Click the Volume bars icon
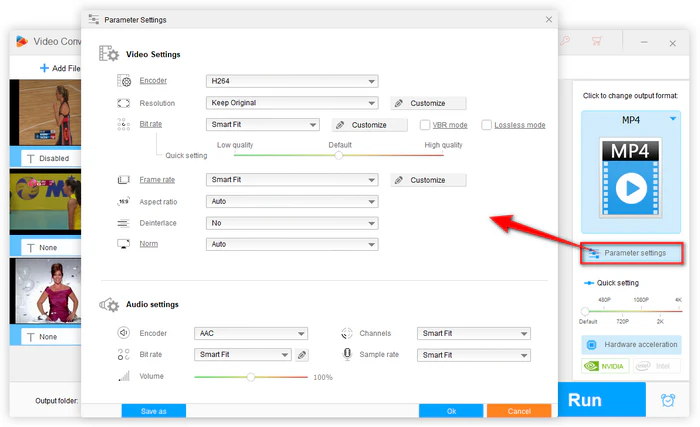This screenshot has height=427, width=700. (x=124, y=376)
